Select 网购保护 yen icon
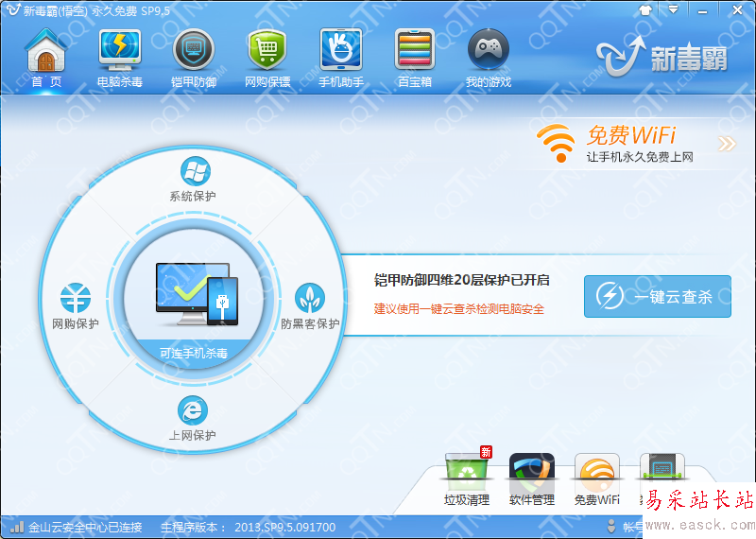The height and width of the screenshot is (539, 756). 76,297
